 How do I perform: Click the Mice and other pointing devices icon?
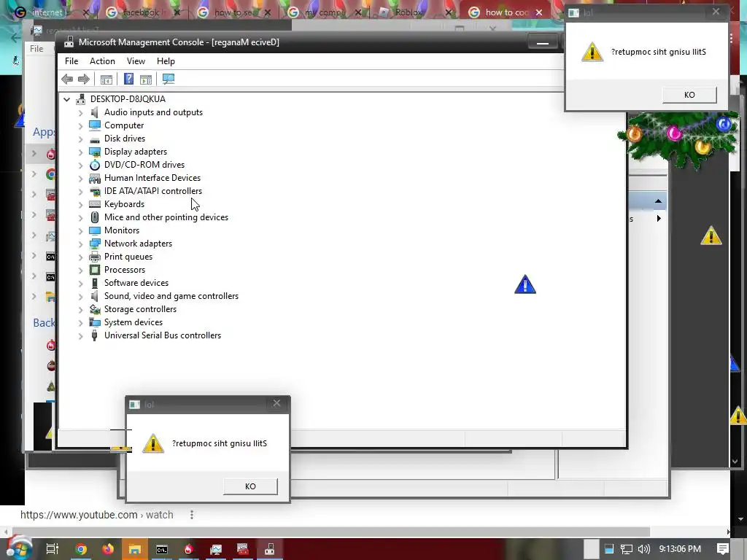point(95,217)
